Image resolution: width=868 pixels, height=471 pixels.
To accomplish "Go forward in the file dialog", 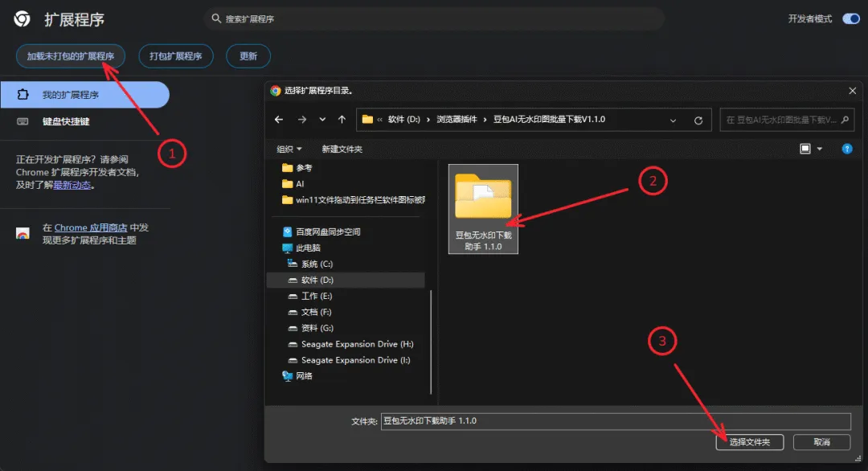I will point(301,120).
